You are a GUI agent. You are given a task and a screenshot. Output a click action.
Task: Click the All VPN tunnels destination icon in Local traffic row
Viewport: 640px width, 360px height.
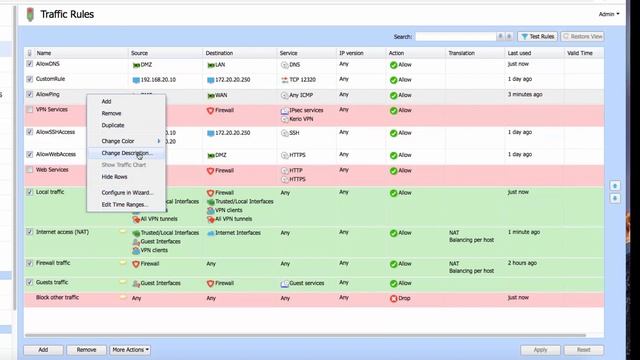point(211,219)
